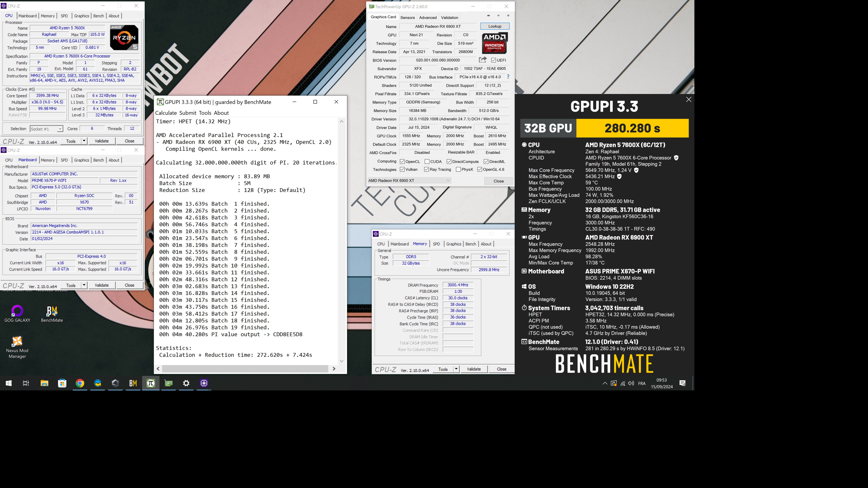Image resolution: width=868 pixels, height=488 pixels.
Task: Switch to the Advanced tab in GPU-Z
Action: point(428,18)
